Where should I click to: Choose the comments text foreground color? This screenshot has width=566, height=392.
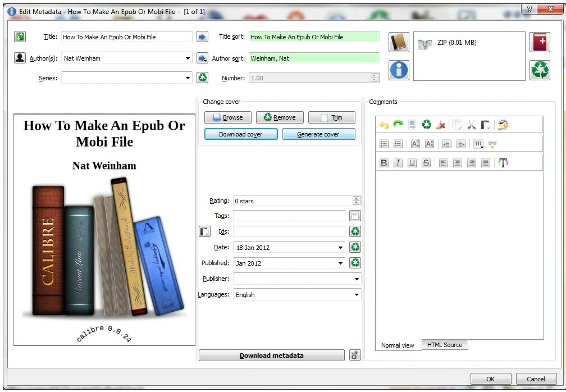[503, 163]
